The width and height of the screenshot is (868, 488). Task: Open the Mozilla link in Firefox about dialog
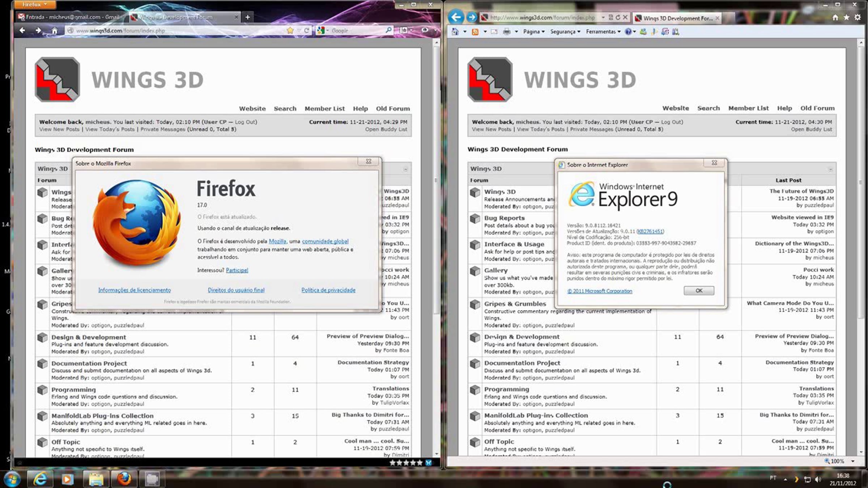277,241
